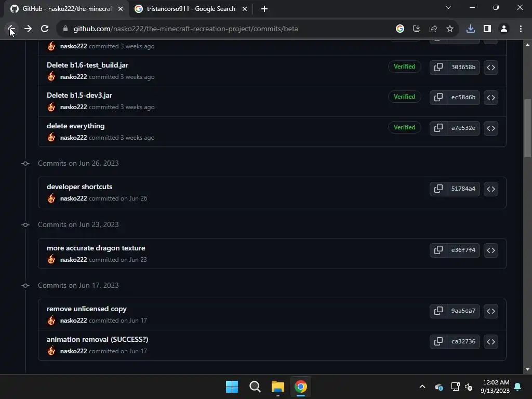Copy full SHA for commit 51784a4

pos(438,189)
